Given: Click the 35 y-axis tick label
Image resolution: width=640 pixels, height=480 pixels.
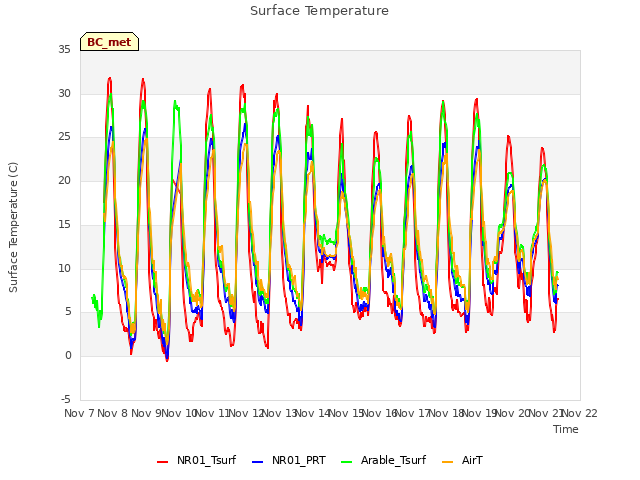Looking at the screenshot, I should coord(64,50).
